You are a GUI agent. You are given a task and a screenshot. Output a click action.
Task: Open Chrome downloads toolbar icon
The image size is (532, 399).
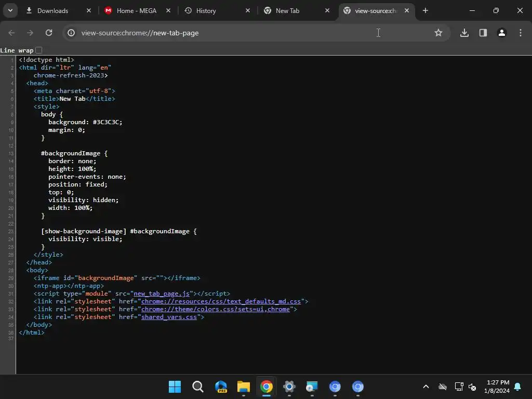tap(464, 33)
